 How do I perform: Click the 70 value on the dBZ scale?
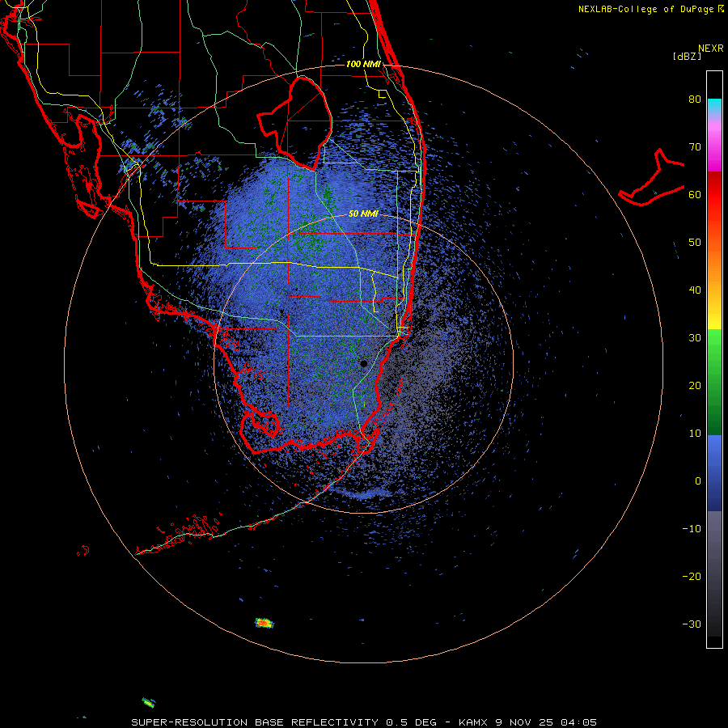pos(695,146)
